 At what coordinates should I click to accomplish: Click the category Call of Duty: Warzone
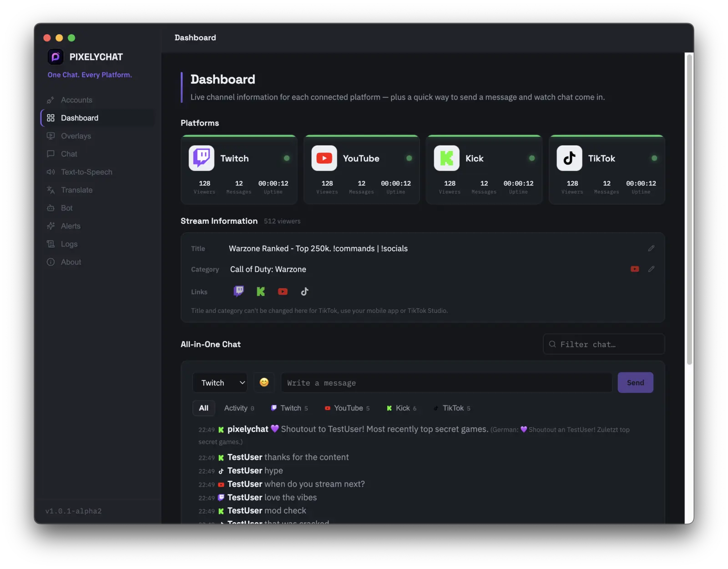click(x=268, y=269)
